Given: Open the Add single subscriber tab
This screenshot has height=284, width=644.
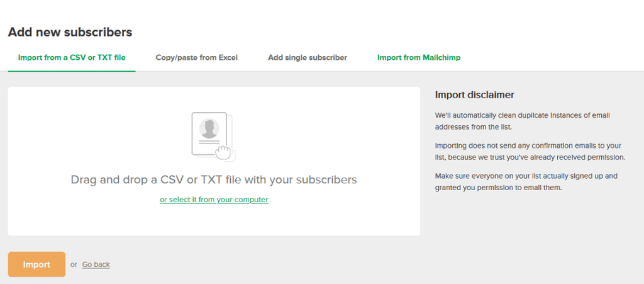Looking at the screenshot, I should [308, 57].
